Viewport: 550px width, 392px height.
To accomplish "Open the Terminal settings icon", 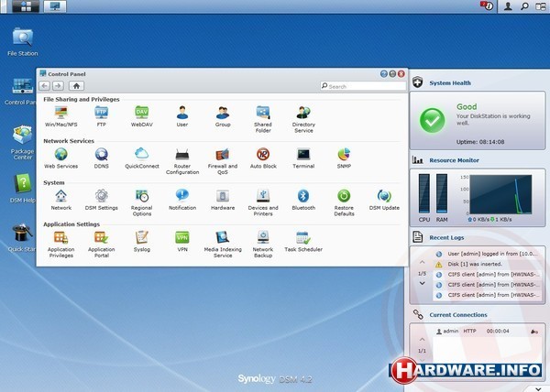I will 303,158.
